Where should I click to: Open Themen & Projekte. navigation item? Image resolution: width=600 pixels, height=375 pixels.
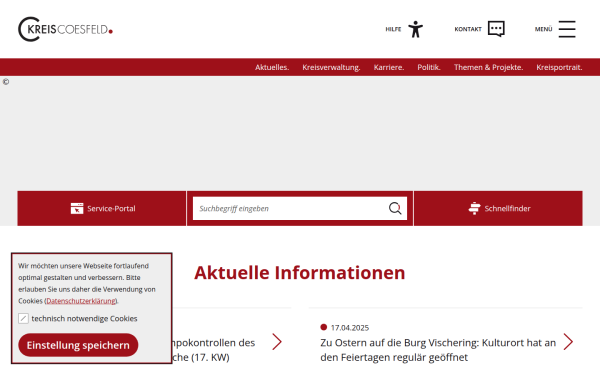489,67
